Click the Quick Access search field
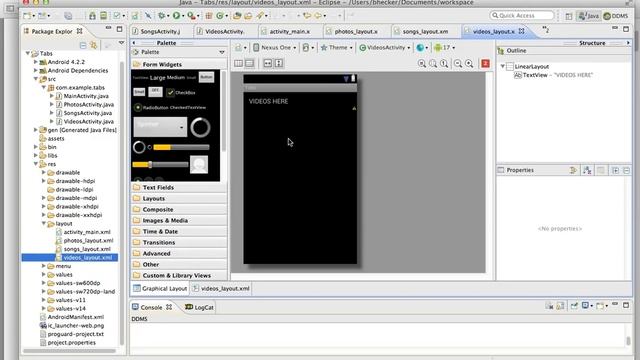This screenshot has width=640, height=360. (522, 16)
